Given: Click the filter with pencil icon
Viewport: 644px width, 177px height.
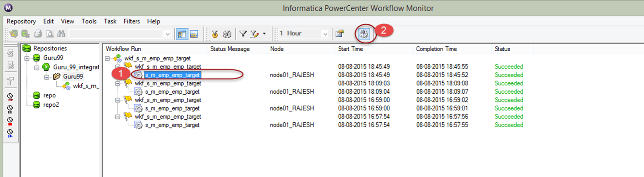Looking at the screenshot, I should 255,34.
